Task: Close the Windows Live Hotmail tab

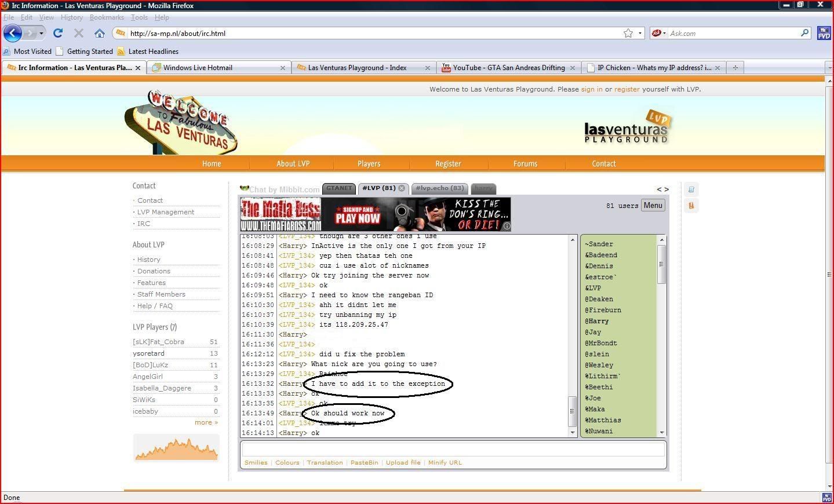Action: (283, 68)
